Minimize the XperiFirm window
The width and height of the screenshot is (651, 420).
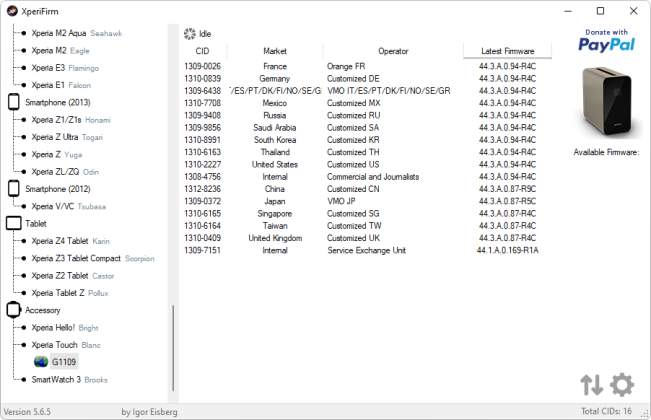click(568, 11)
